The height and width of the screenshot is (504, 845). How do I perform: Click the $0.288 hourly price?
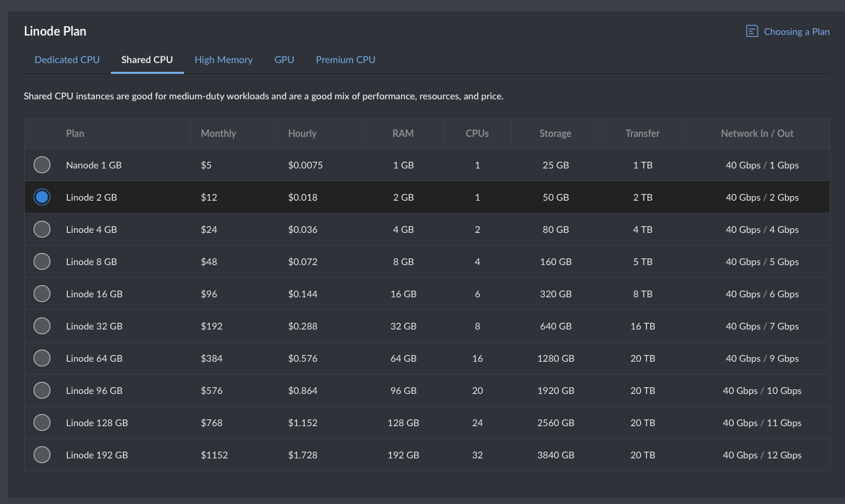click(x=303, y=326)
